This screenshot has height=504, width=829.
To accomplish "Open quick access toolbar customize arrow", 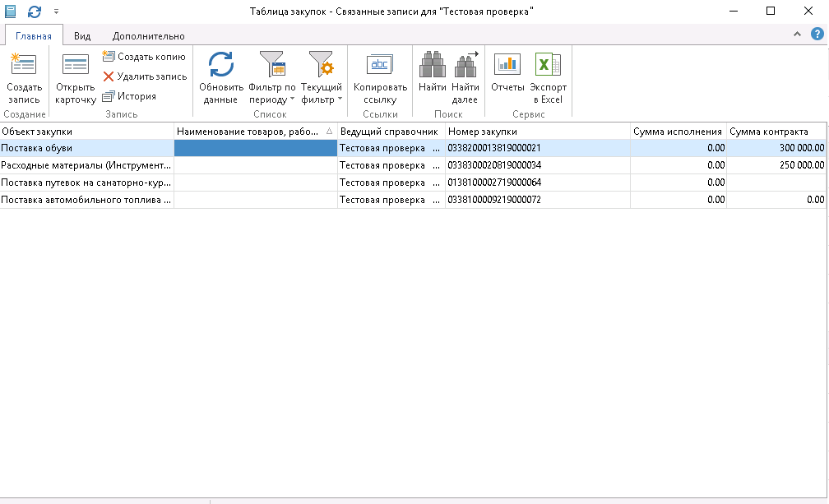I will 56,11.
